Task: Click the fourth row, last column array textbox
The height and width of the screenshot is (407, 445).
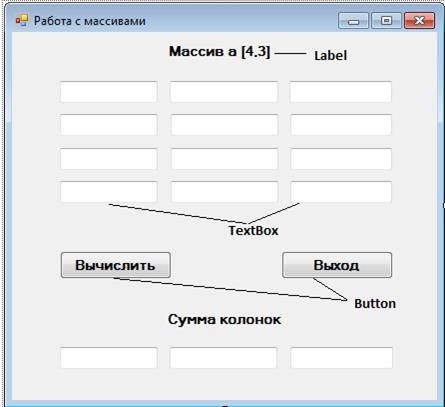Action: pyautogui.click(x=341, y=192)
